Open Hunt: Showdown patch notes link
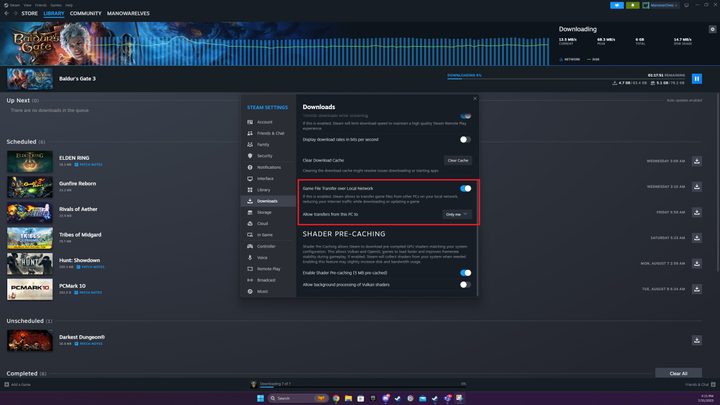This screenshot has height=405, width=720. pos(90,267)
